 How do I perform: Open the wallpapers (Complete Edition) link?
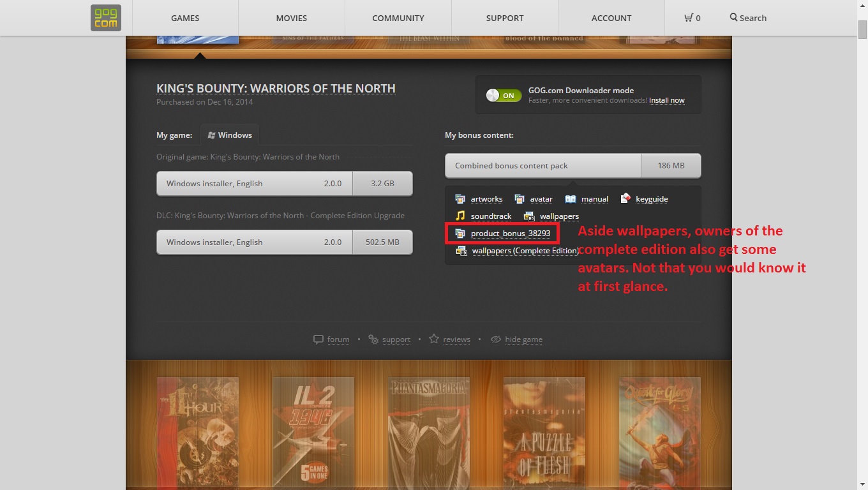[525, 251]
